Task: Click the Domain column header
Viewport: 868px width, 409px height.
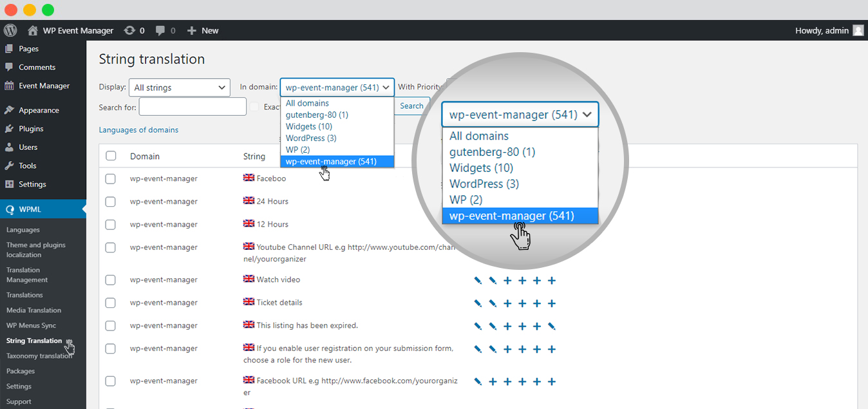Action: (145, 157)
